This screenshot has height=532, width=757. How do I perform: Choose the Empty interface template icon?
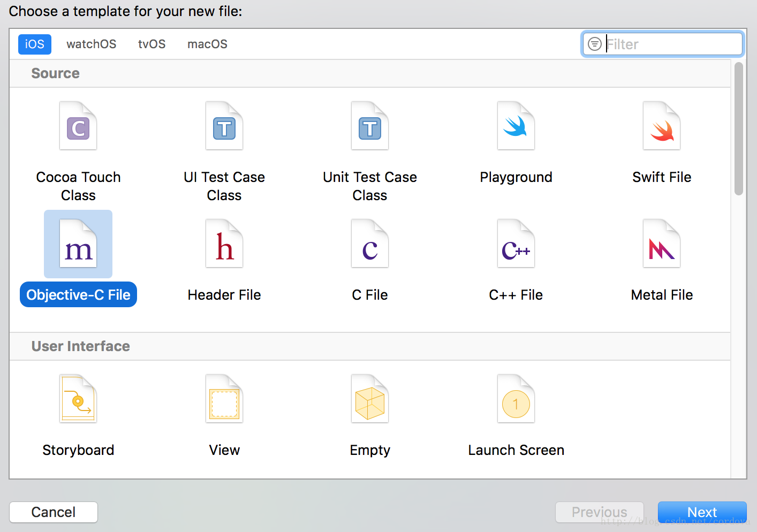tap(370, 399)
